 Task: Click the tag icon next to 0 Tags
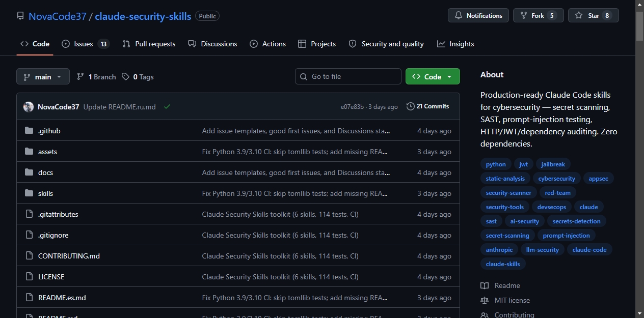[x=126, y=77]
